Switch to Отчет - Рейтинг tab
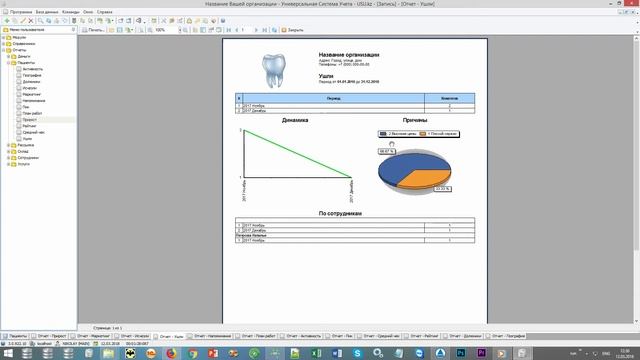 click(421, 336)
